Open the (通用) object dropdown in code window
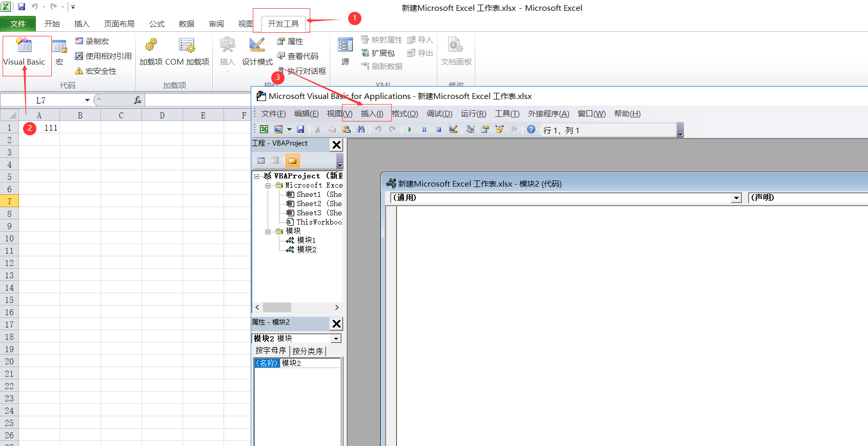868x446 pixels. point(737,198)
